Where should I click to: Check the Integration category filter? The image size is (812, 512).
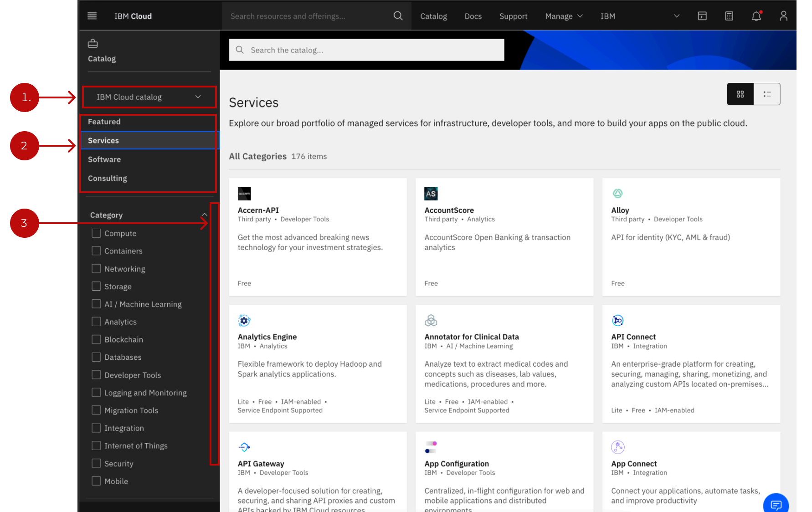coord(96,428)
